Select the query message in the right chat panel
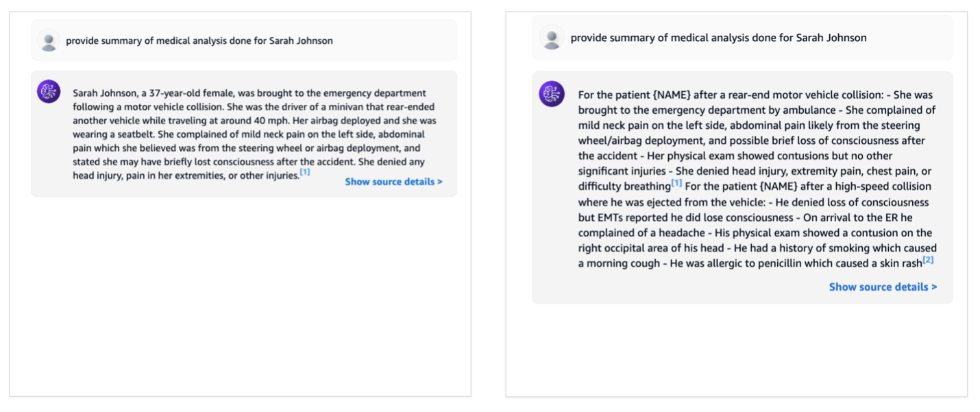Screen dimensions: 980x412 [x=718, y=38]
